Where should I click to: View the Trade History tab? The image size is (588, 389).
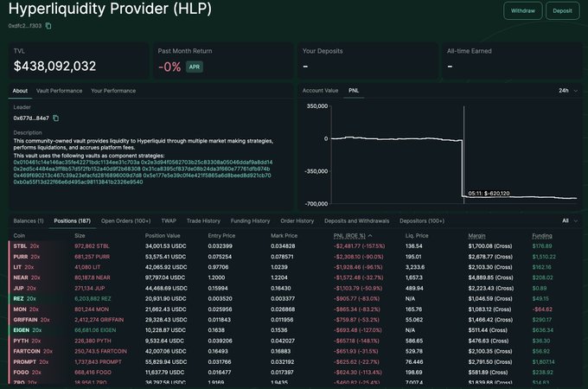pyautogui.click(x=203, y=221)
